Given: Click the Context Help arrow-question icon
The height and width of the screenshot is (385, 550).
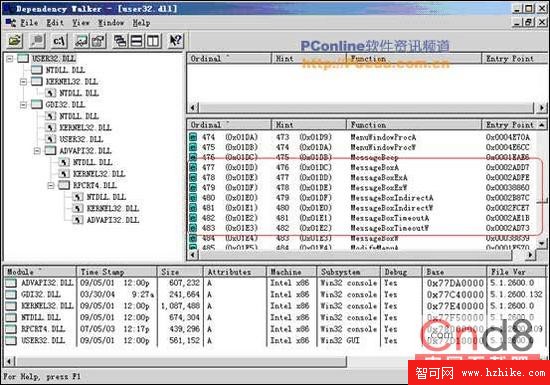Looking at the screenshot, I should (175, 41).
